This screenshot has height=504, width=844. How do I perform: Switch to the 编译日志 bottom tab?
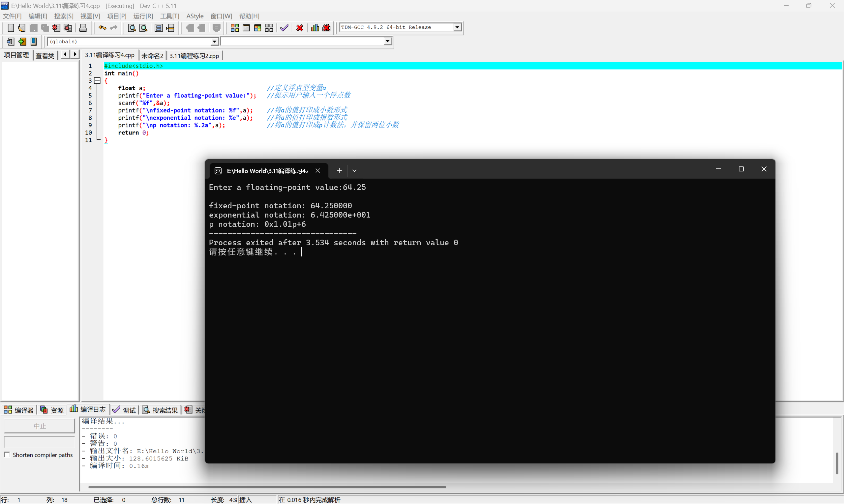coord(89,410)
